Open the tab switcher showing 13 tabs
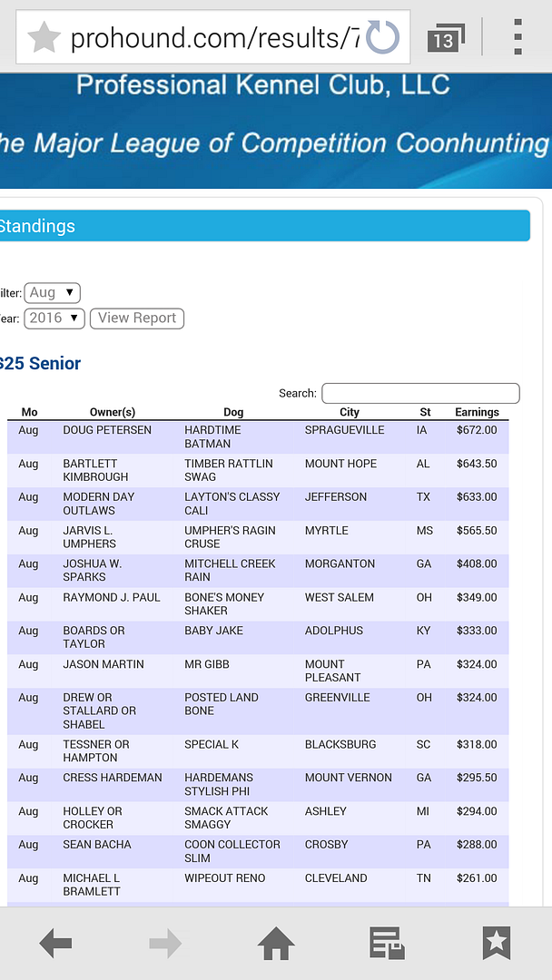 444,39
